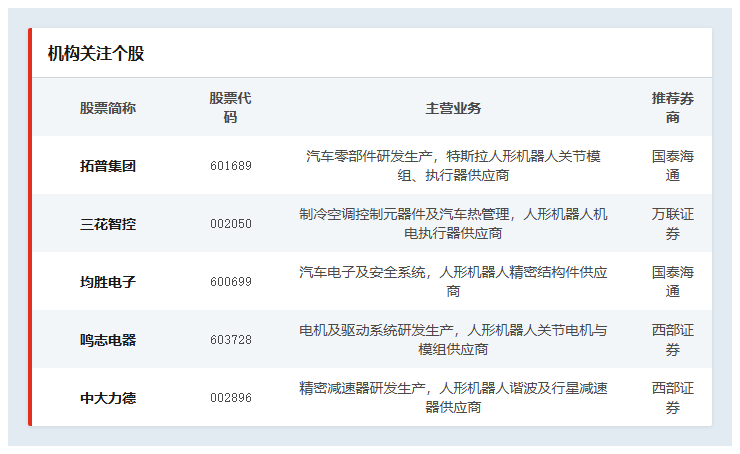Click 均胜电子 business description about 汽车电子及安全系统
The height and width of the screenshot is (454, 740).
(x=453, y=282)
